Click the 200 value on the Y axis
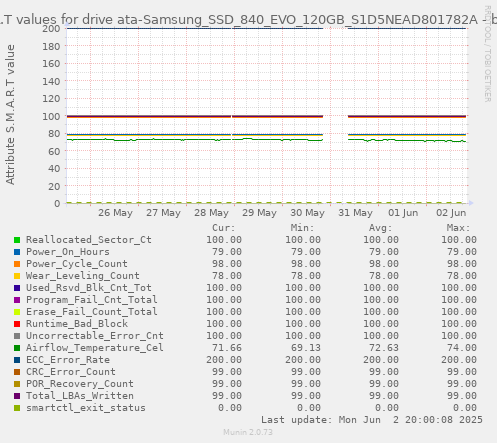The height and width of the screenshot is (443, 497). pos(51,29)
